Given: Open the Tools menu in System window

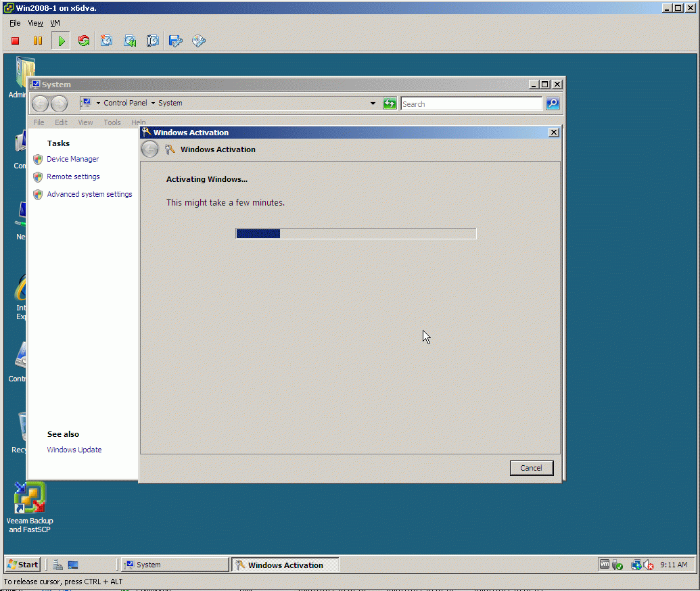Looking at the screenshot, I should click(x=112, y=122).
